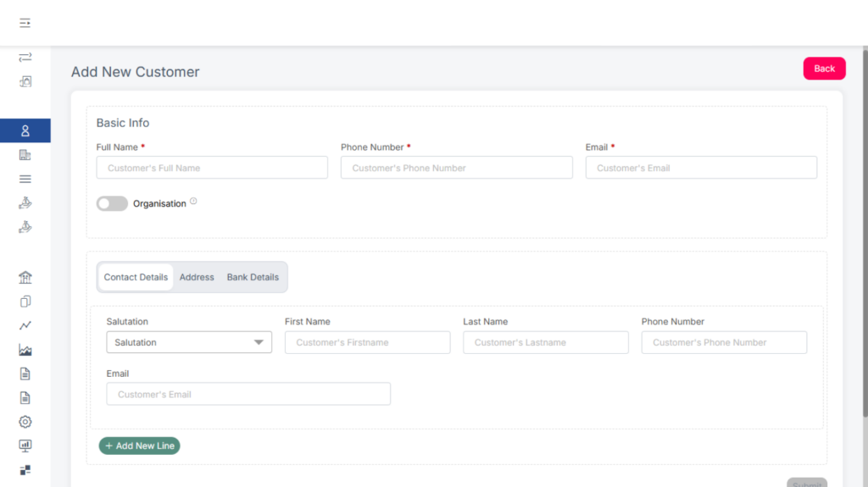Click the Add New Line button
The width and height of the screenshot is (868, 487).
140,445
